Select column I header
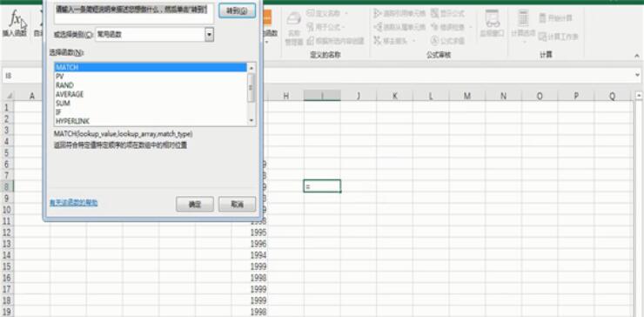The height and width of the screenshot is (317, 644). coord(322,96)
